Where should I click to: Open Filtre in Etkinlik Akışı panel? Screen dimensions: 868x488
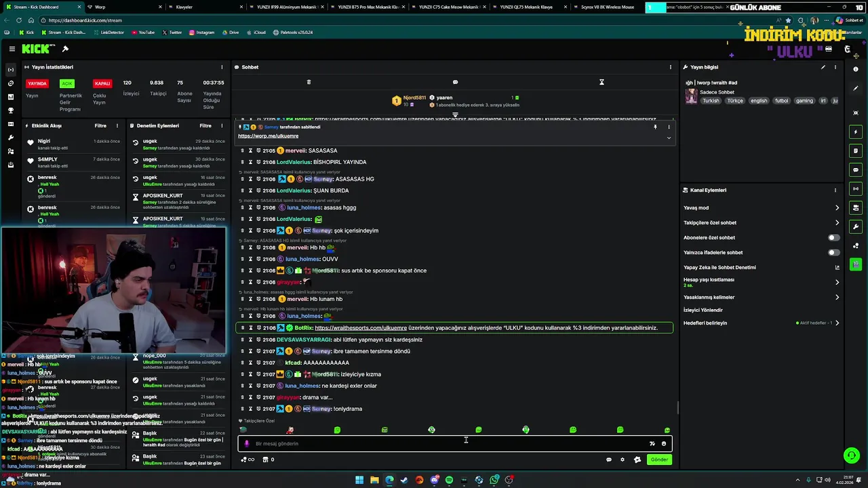100,125
